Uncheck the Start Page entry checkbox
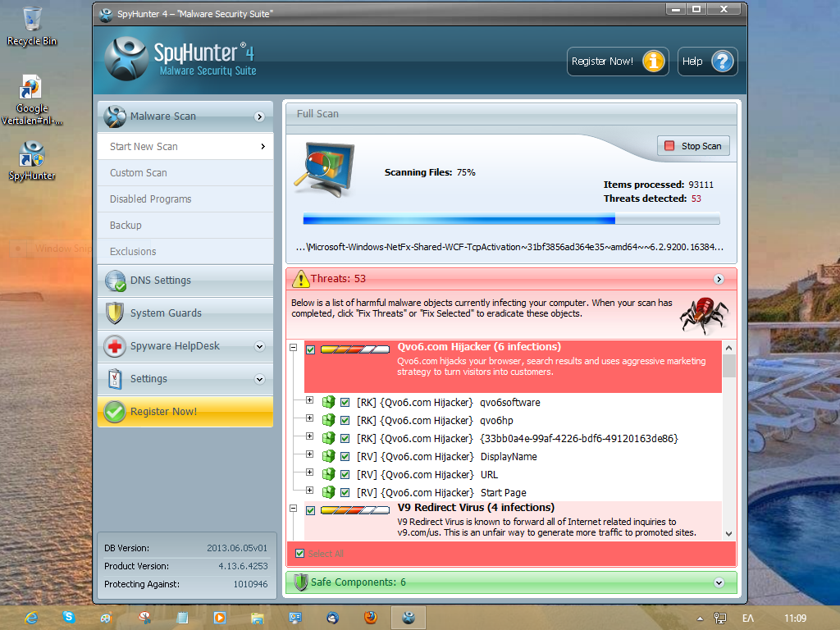Screen dimensions: 840x630 point(345,492)
